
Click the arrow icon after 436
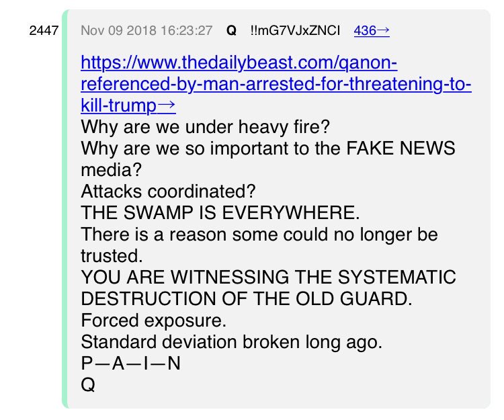pyautogui.click(x=383, y=30)
